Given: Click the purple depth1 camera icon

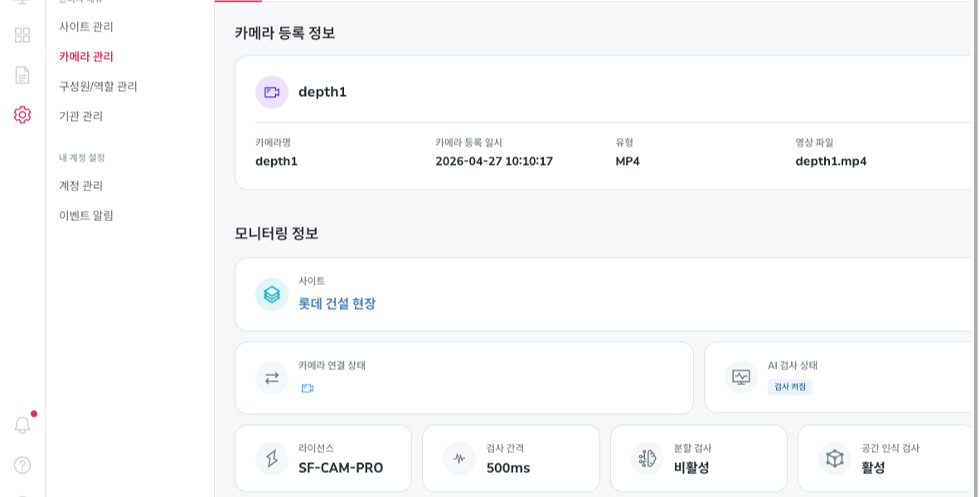Looking at the screenshot, I should 272,93.
